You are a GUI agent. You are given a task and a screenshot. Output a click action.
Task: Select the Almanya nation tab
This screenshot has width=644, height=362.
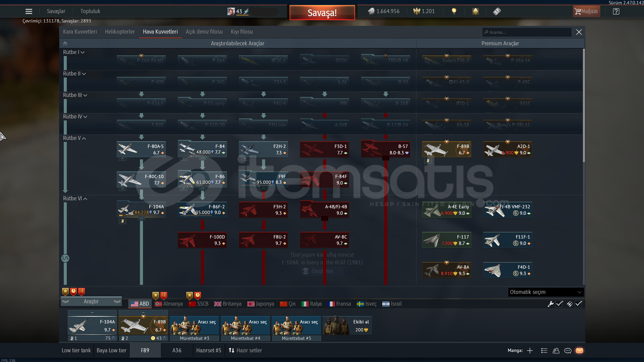tap(169, 304)
